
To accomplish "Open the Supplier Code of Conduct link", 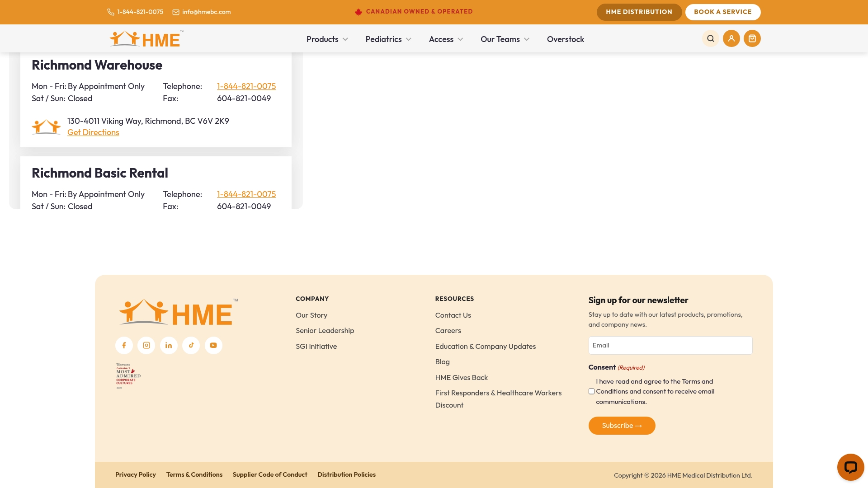I will 270,475.
